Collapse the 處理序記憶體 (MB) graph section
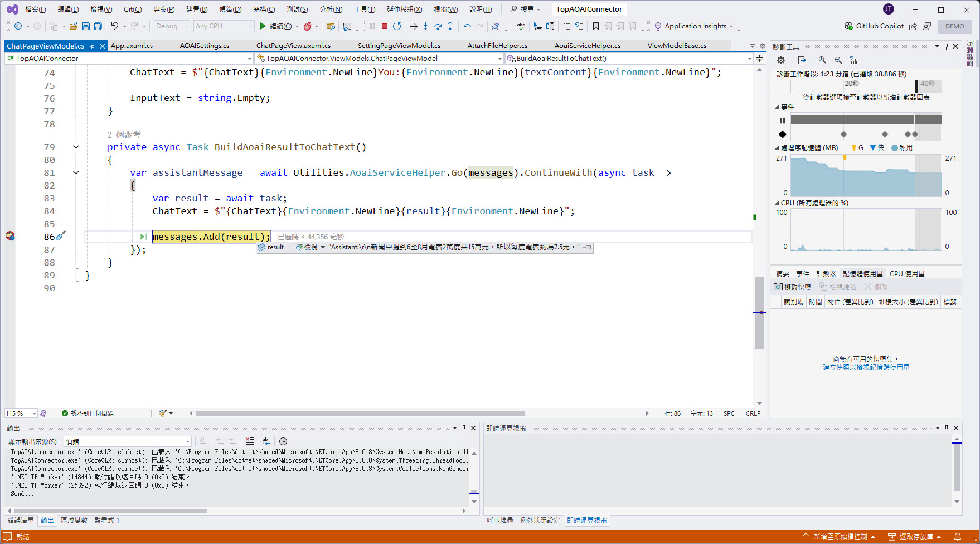 [777, 148]
